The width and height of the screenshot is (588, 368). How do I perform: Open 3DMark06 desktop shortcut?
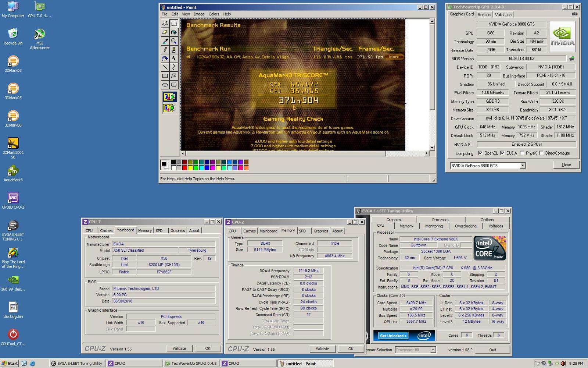tap(13, 118)
